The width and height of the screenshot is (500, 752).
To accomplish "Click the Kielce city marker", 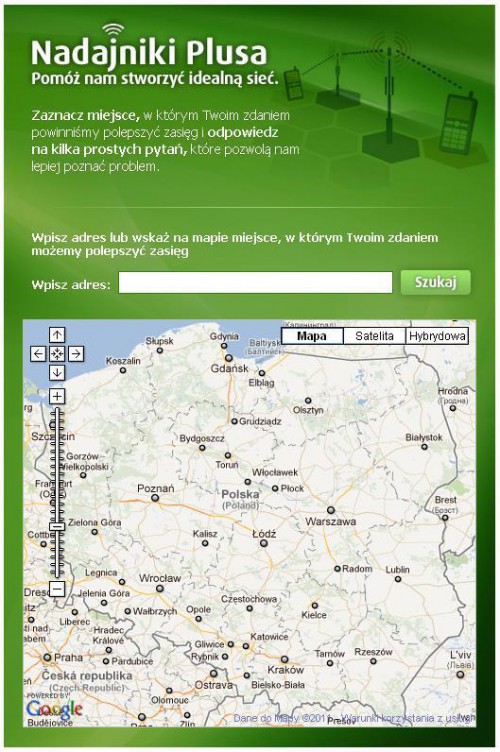I will tap(314, 606).
